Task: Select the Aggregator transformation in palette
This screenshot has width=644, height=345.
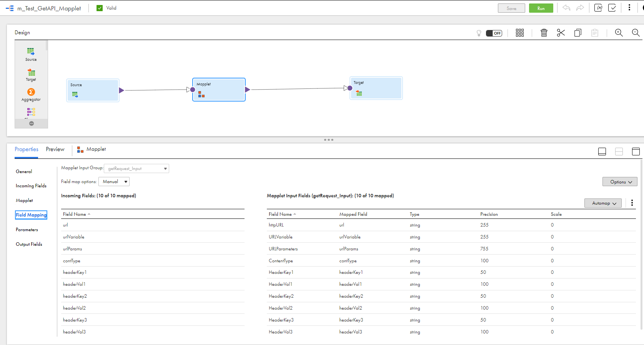Action: tap(31, 95)
